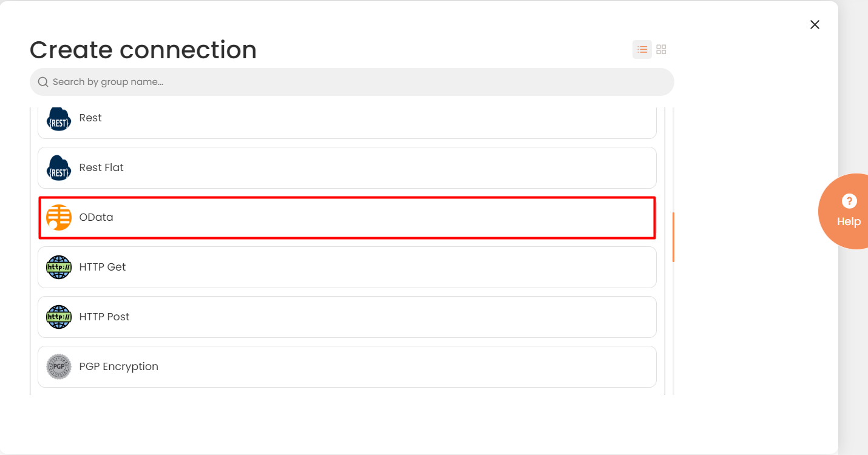Select the Rest Flat connection type
The width and height of the screenshot is (868, 455).
[347, 167]
